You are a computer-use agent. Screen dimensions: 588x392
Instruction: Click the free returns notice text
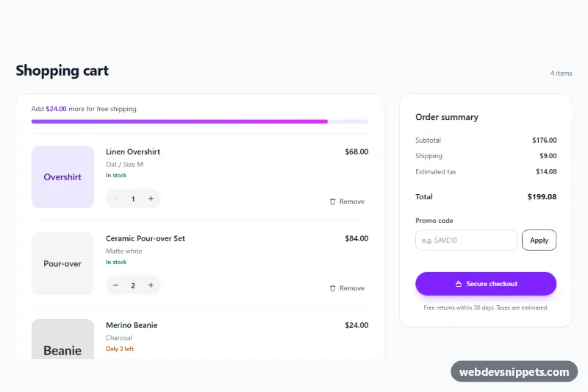(486, 307)
